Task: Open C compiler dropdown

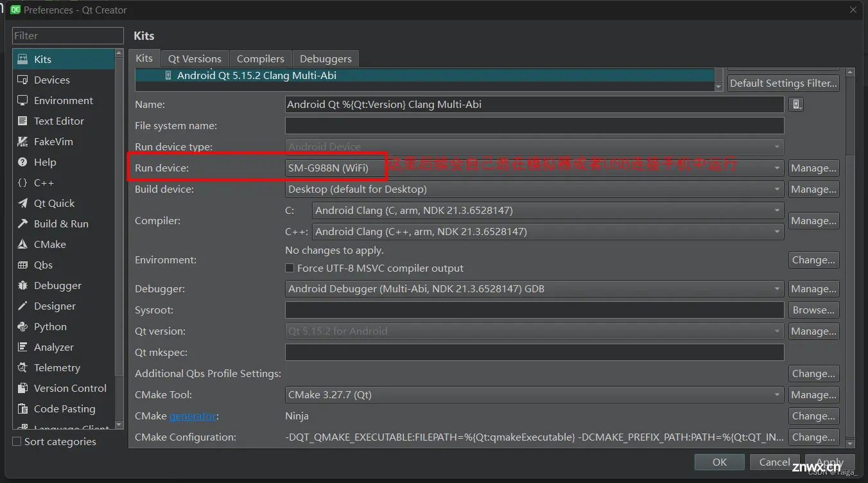Action: [548, 210]
